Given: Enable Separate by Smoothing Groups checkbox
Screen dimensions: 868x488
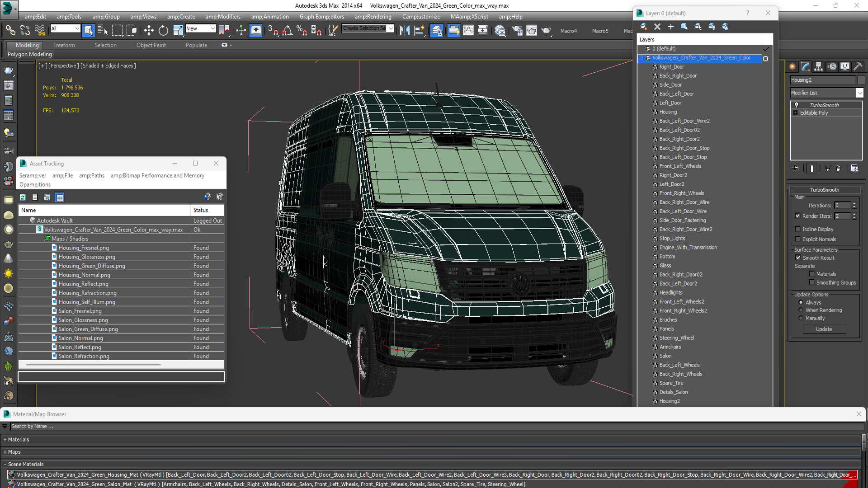Looking at the screenshot, I should [x=812, y=282].
